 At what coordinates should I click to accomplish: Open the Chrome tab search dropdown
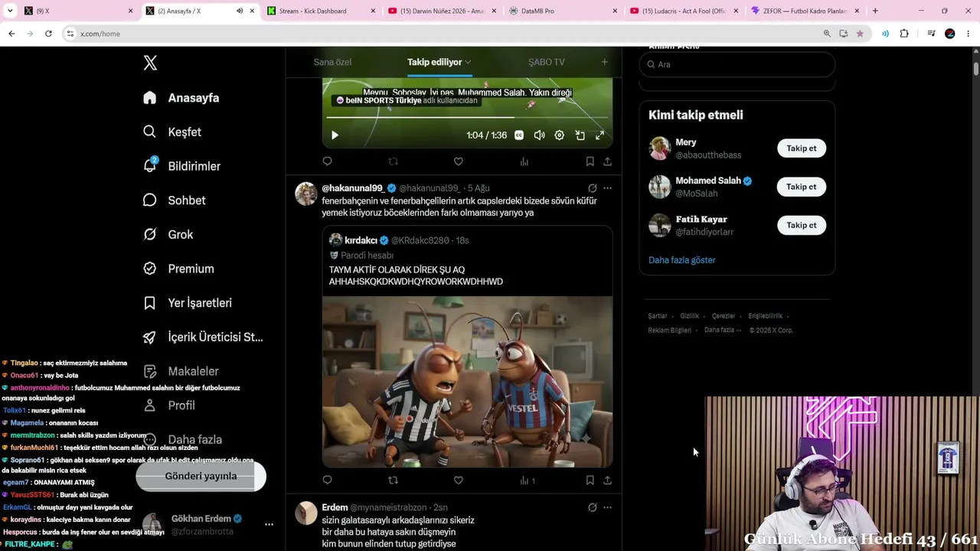click(10, 11)
